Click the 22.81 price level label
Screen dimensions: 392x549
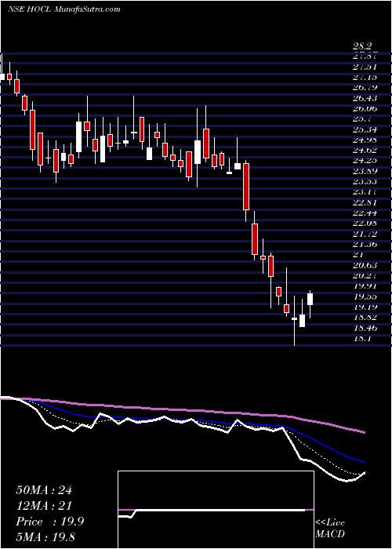click(x=365, y=202)
